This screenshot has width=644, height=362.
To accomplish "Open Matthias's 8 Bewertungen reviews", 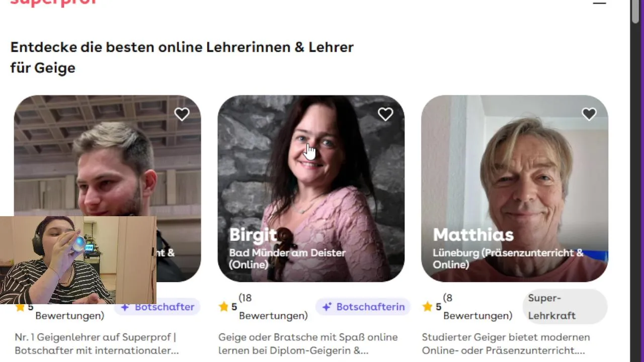I will (477, 307).
